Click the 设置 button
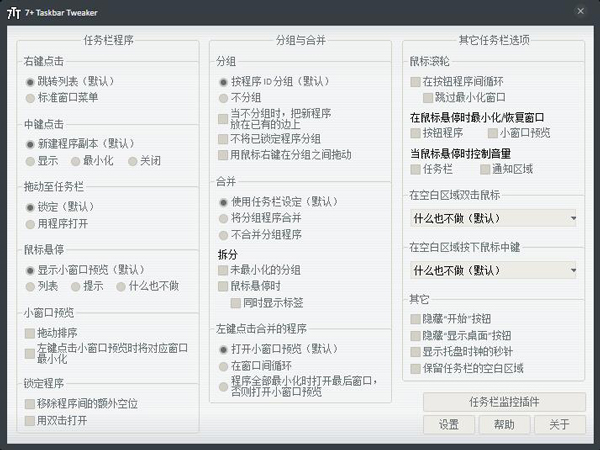The height and width of the screenshot is (450, 600). (x=449, y=425)
